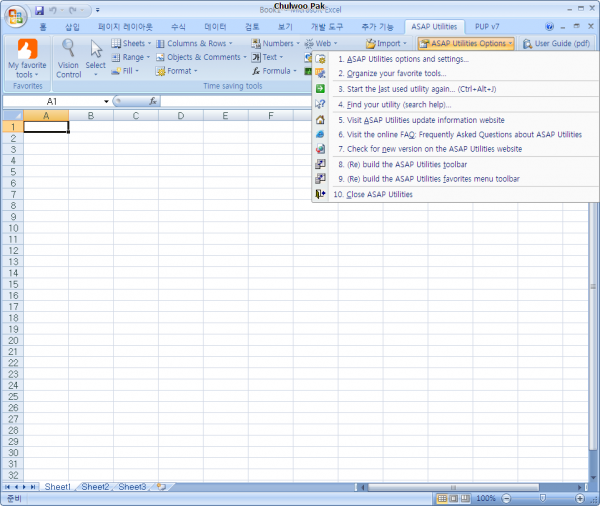Viewport: 600px width, 506px height.
Task: Choose (Re) build the ASAP Utilities toolbar
Action: pyautogui.click(x=455, y=165)
